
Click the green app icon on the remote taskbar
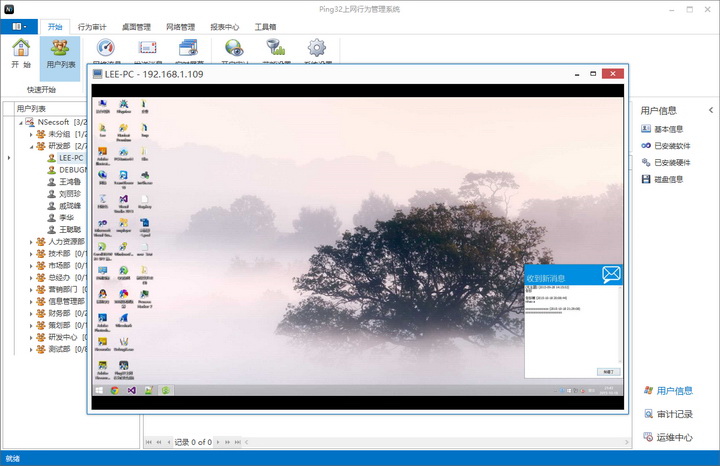pyautogui.click(x=165, y=390)
